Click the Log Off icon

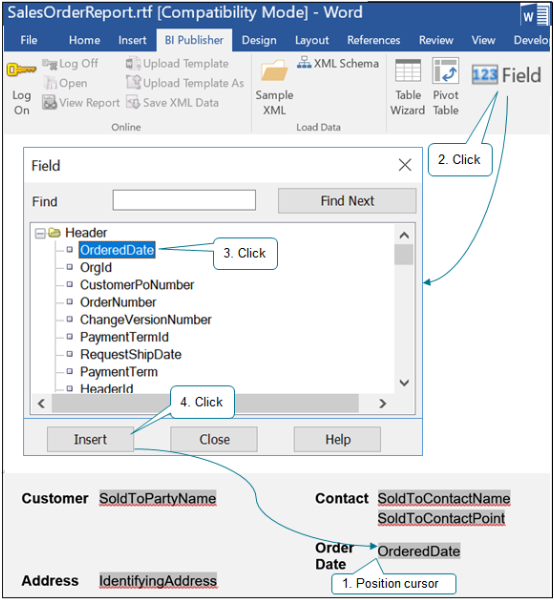[49, 64]
